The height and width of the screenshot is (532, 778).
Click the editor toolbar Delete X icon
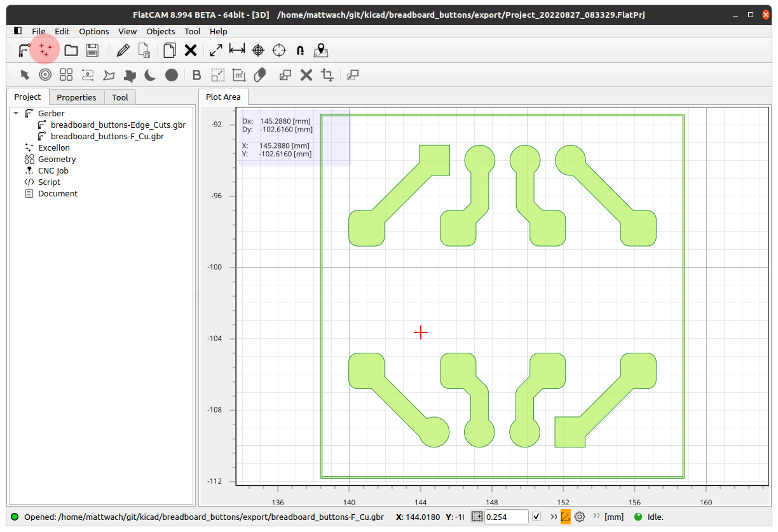[306, 75]
